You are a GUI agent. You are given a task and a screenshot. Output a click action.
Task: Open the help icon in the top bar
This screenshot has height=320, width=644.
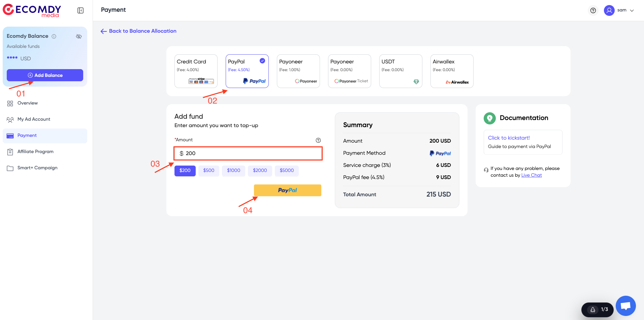[593, 10]
